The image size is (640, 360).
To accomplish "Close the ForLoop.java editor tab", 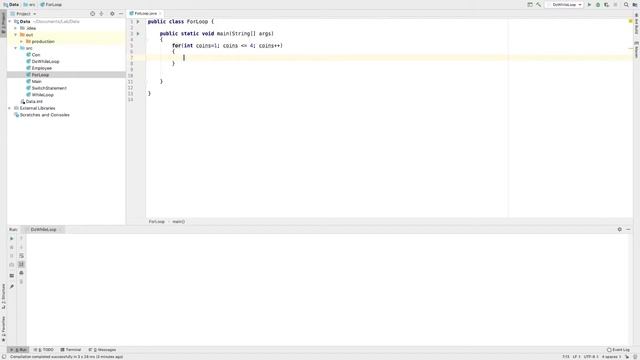I will [160, 13].
